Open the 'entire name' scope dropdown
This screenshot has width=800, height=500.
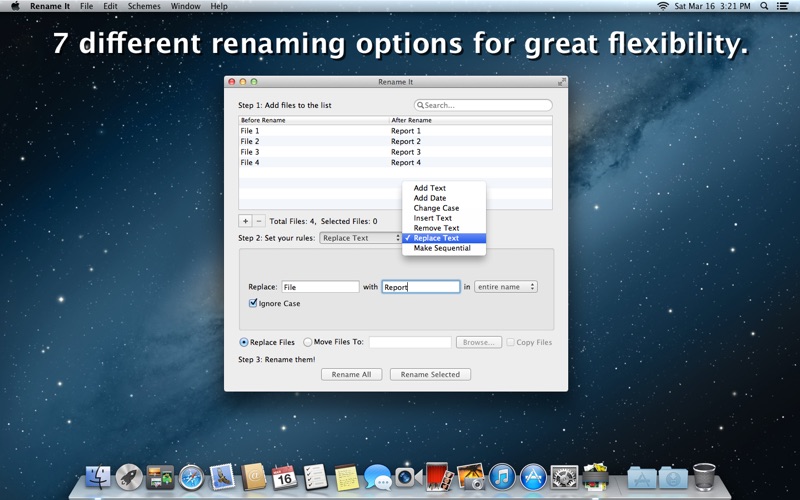coord(506,287)
